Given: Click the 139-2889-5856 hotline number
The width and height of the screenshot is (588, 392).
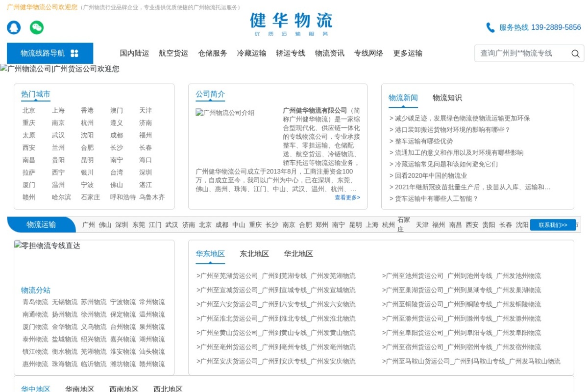Looking at the screenshot, I should coord(556,27).
